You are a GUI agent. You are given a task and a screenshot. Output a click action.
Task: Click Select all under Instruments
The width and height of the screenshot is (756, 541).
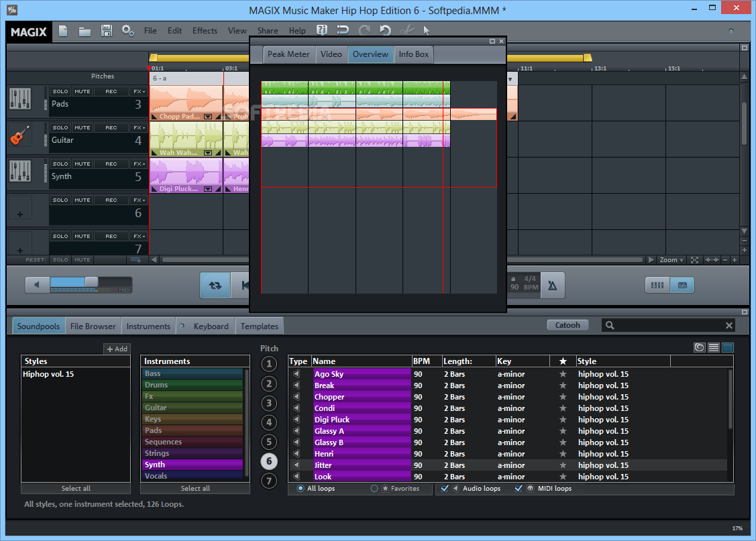(195, 489)
